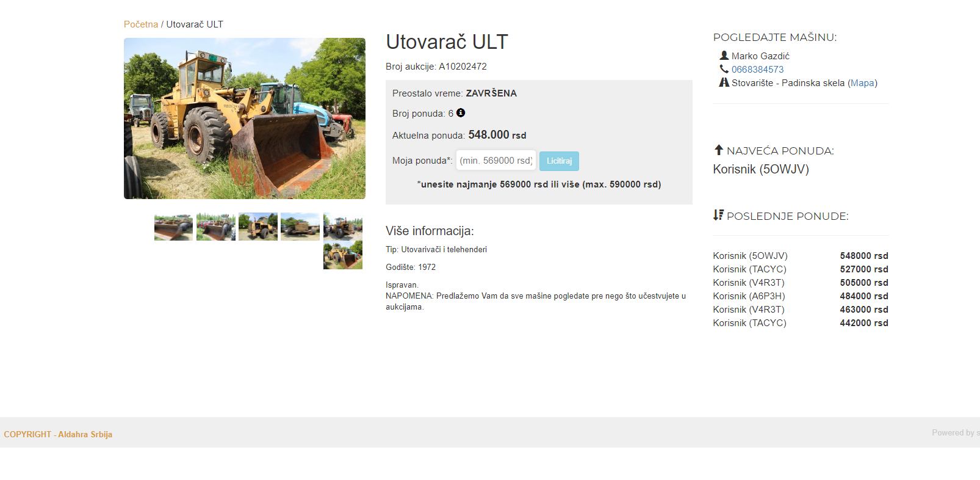Click top bid entry Korisnik (5OWJV) 548000
Viewport: 980px width, 480px height.
pos(801,256)
